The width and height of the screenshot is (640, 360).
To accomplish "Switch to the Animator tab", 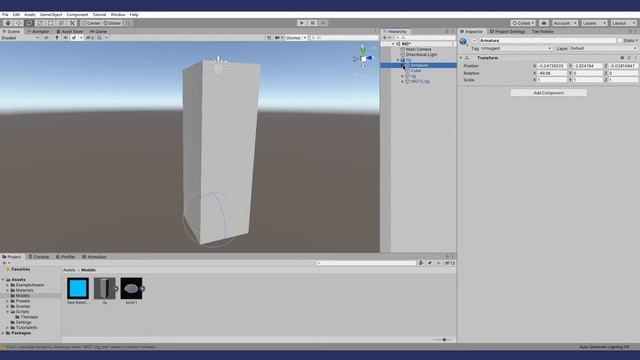I will (x=38, y=31).
